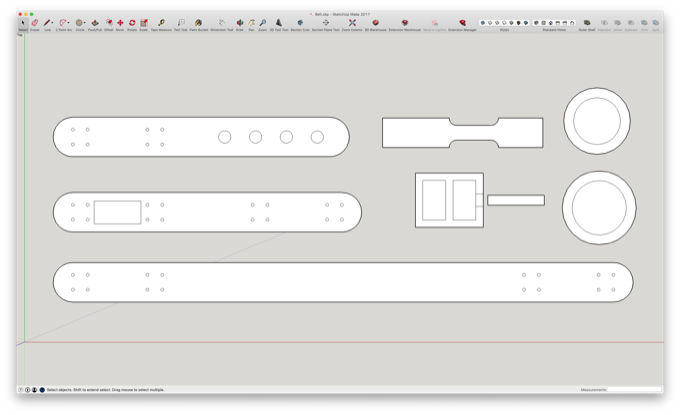
Task: Activate the Select arrow tool
Action: [x=23, y=25]
